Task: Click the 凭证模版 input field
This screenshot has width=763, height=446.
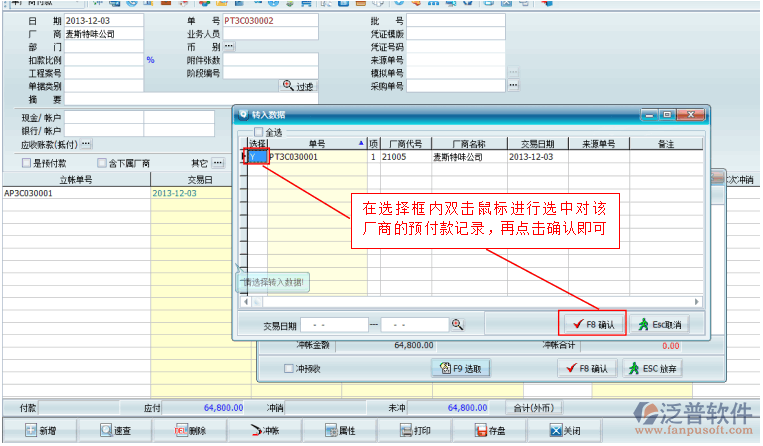Action: 456,34
